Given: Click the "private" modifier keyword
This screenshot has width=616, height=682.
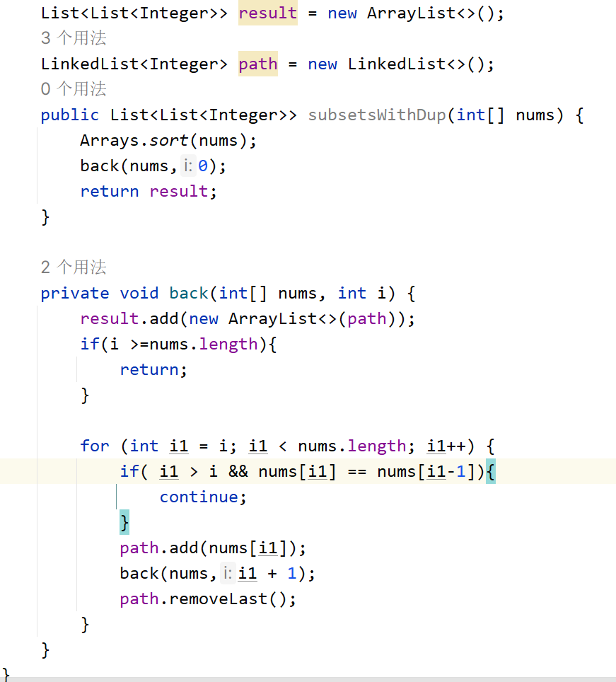Looking at the screenshot, I should (75, 294).
